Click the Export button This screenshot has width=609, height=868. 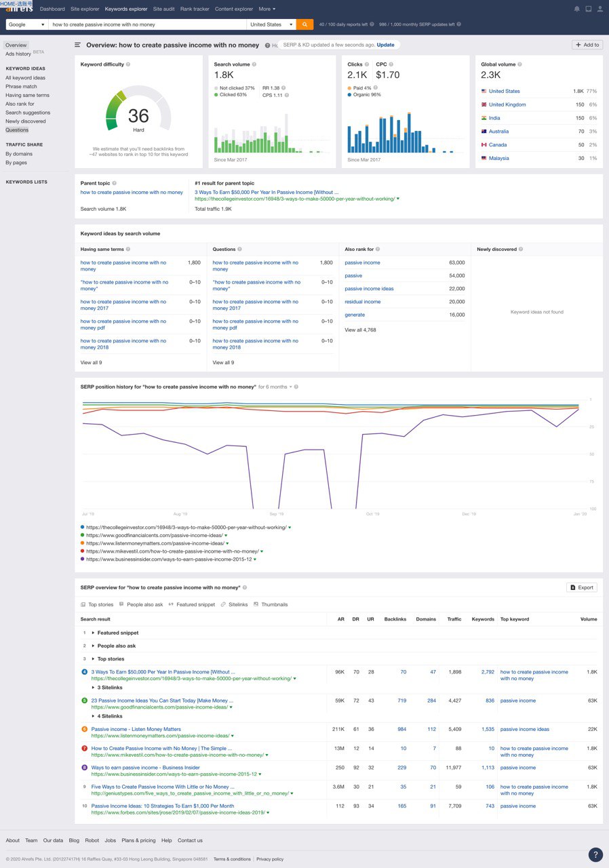point(582,587)
